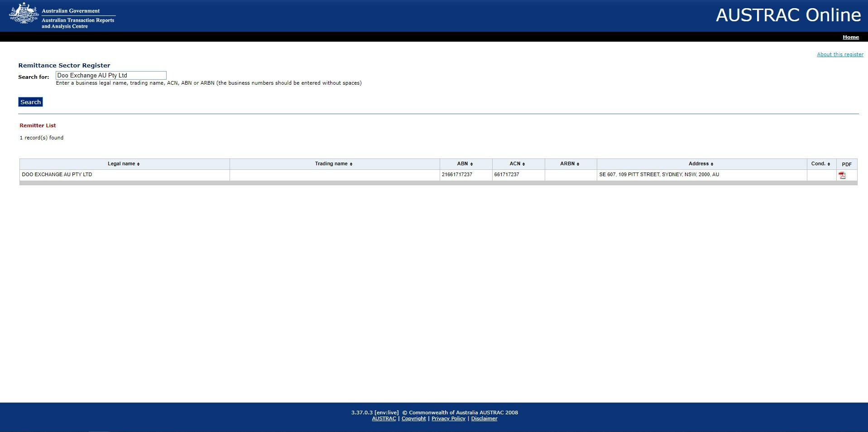The width and height of the screenshot is (868, 432).
Task: Click the Australian Government crest logo
Action: 23,13
